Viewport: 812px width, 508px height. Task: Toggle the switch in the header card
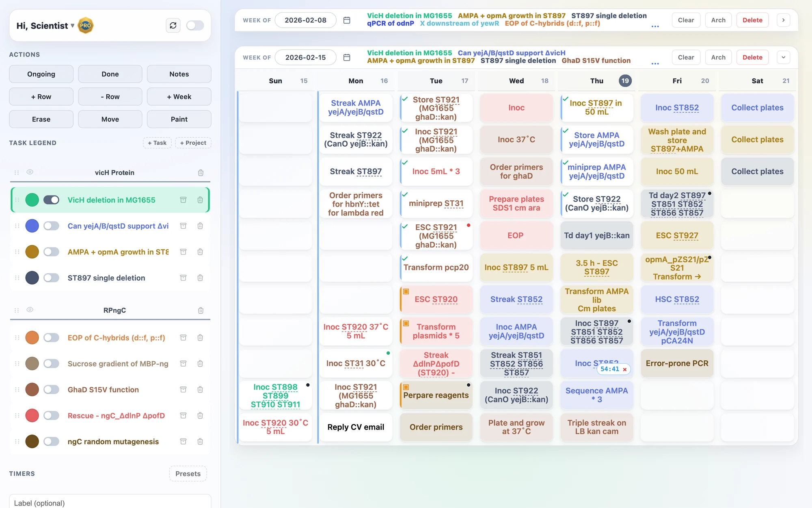pos(195,26)
